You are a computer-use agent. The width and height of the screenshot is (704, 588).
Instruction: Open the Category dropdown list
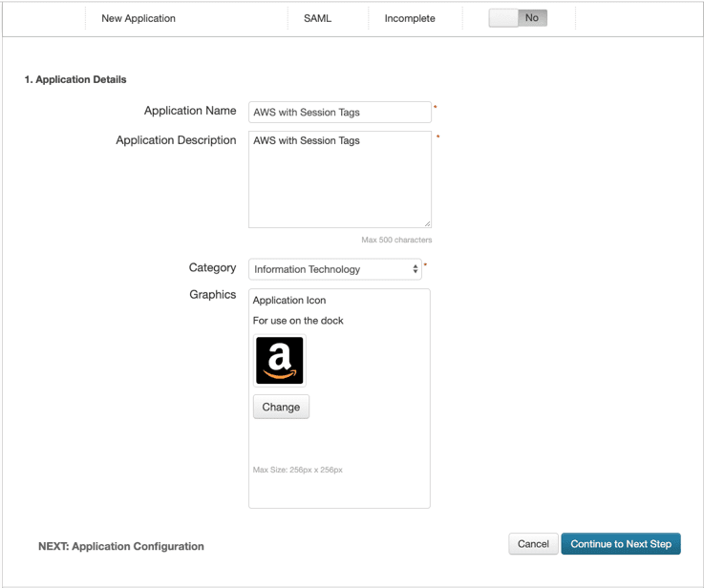[335, 269]
